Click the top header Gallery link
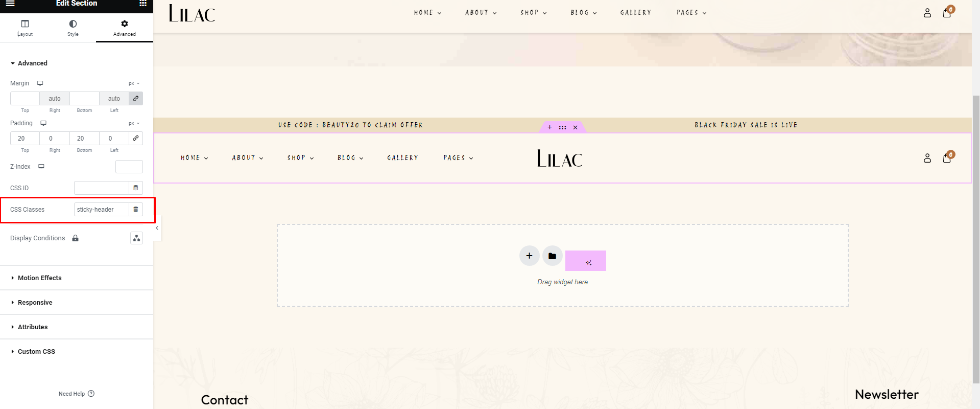 [x=636, y=13]
